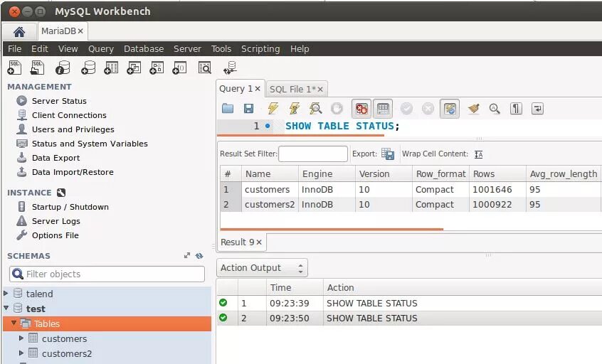
Task: Expand the schemas panel arrows icon
Action: click(187, 255)
